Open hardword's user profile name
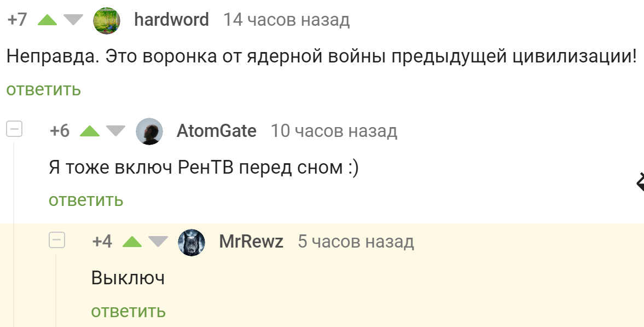This screenshot has height=327, width=644. click(172, 20)
